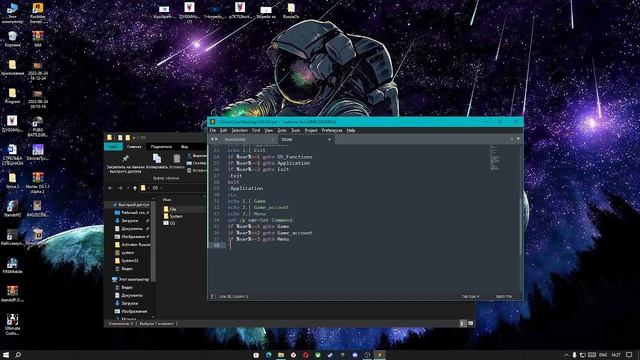Click Explorer navigation pane scrollbar
Screen dimensions: 640x360
point(153,241)
